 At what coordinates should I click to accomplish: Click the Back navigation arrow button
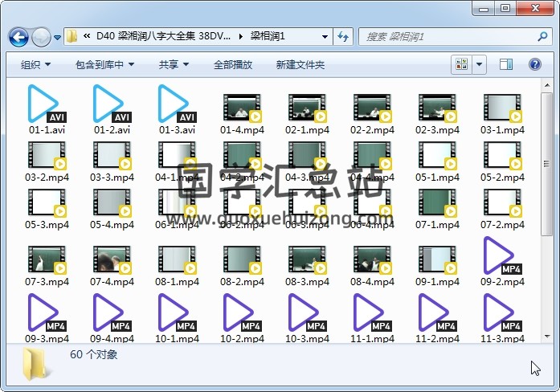19,37
